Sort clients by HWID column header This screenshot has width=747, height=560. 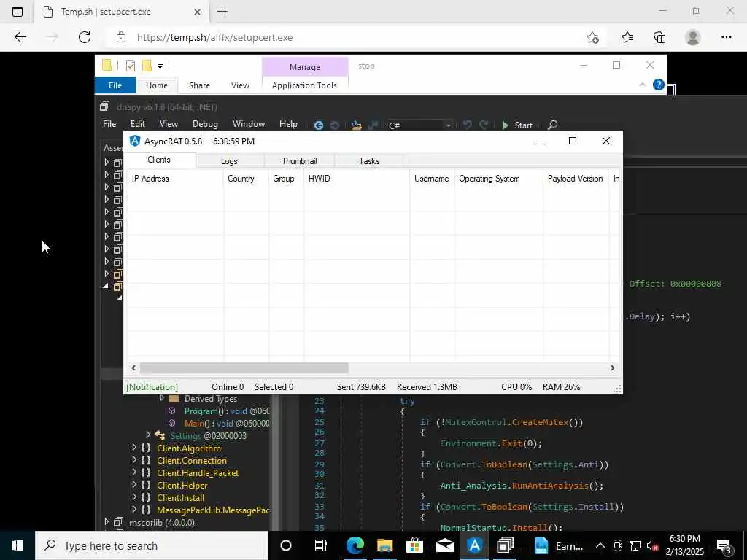click(357, 179)
